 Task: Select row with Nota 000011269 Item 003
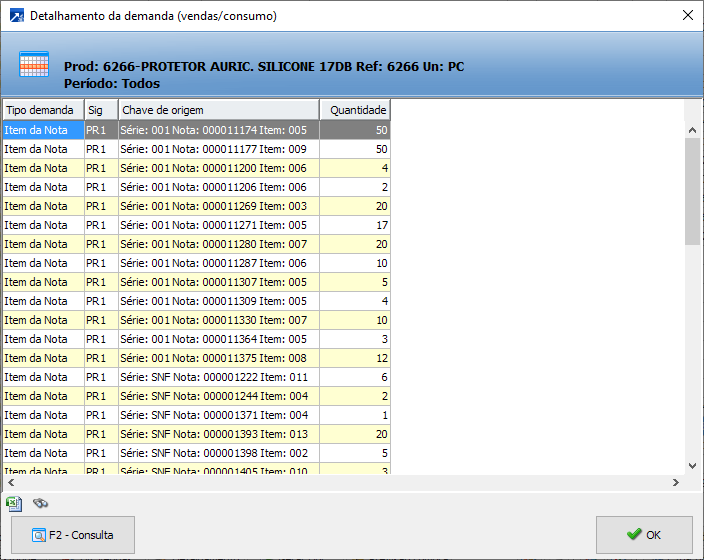197,206
